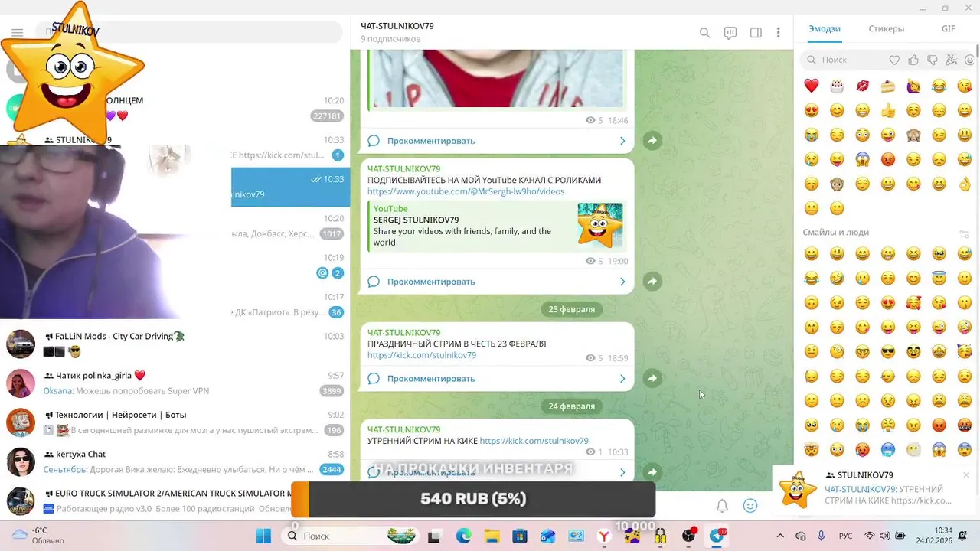This screenshot has width=980, height=551.
Task: Expand Прокомментировать under the 23 February stream post
Action: (496, 378)
